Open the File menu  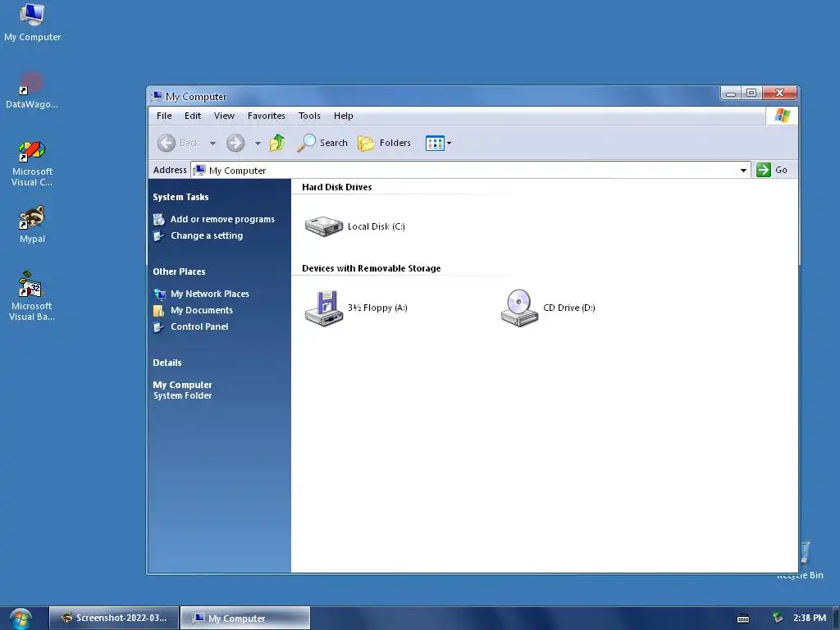click(x=164, y=116)
